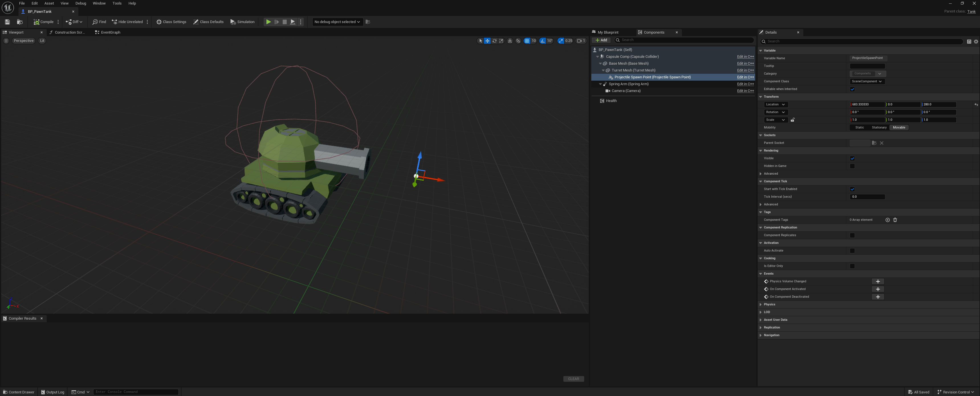Open the No debug object selected dropdown
The image size is (980, 396).
click(337, 22)
